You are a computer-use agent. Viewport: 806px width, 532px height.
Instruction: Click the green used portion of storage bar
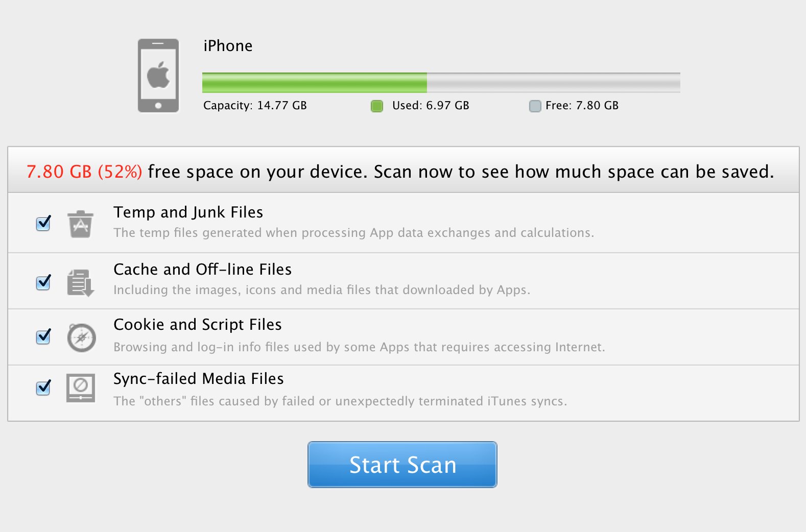point(314,82)
